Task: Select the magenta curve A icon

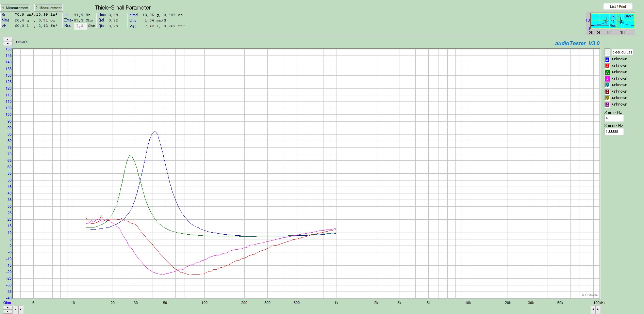Action: (607, 79)
